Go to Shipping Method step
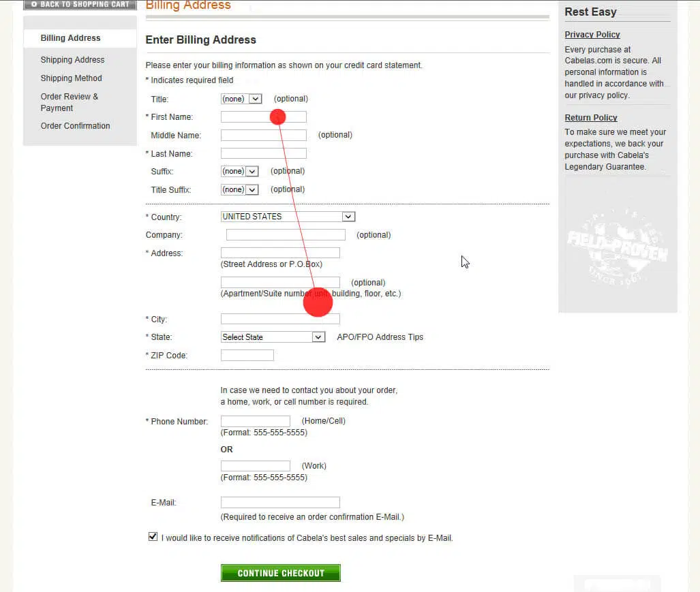The image size is (700, 592). coord(71,78)
